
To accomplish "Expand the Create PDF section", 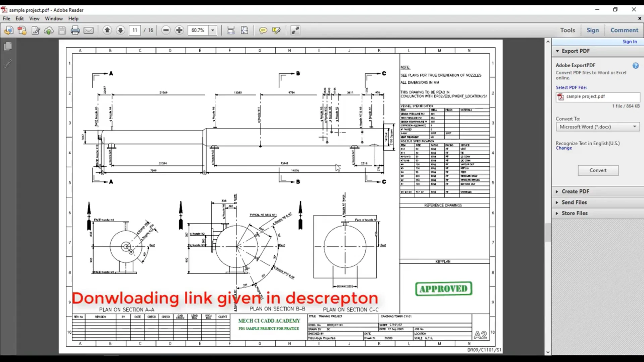I will tap(576, 191).
